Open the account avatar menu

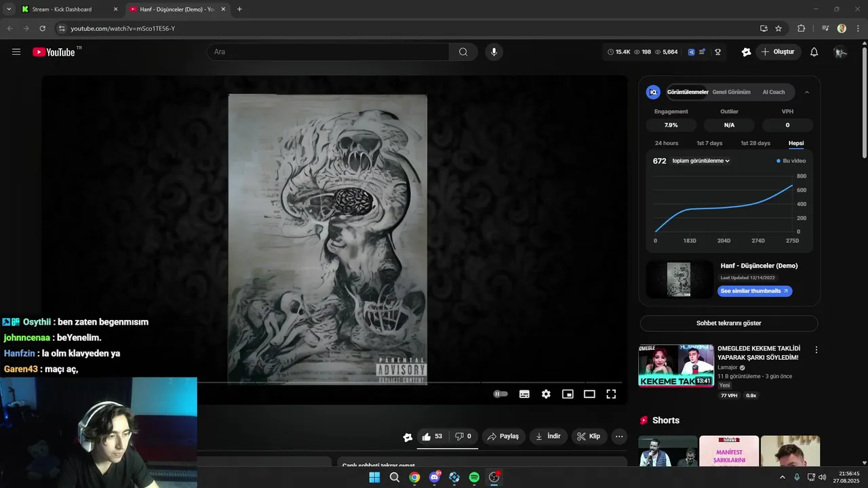tap(840, 52)
